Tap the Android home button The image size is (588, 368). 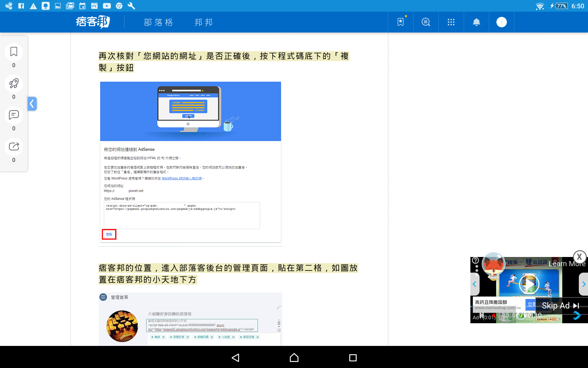[x=294, y=358]
